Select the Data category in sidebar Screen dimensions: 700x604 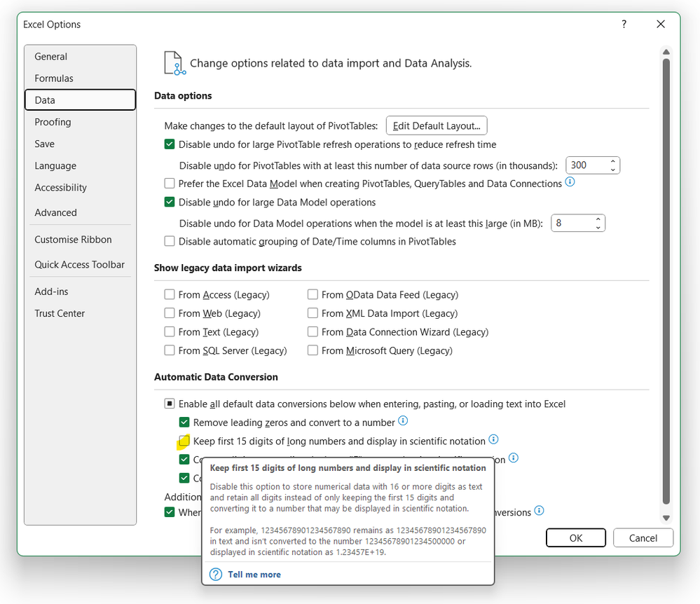[81, 100]
